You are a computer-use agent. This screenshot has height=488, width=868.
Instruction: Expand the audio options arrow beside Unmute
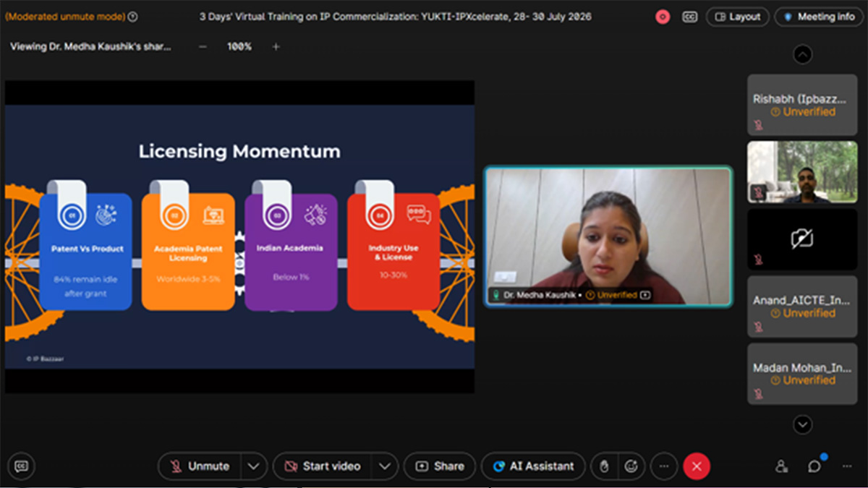click(254, 466)
